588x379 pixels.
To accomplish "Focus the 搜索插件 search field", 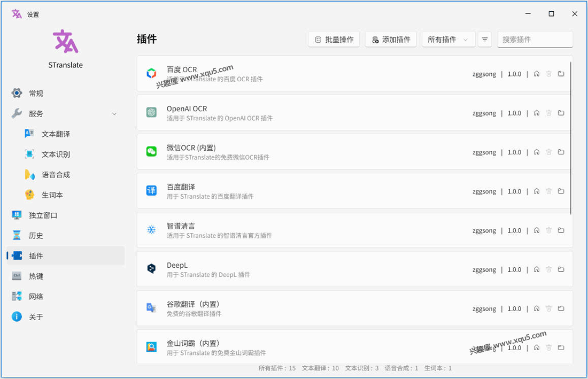I will click(x=535, y=40).
